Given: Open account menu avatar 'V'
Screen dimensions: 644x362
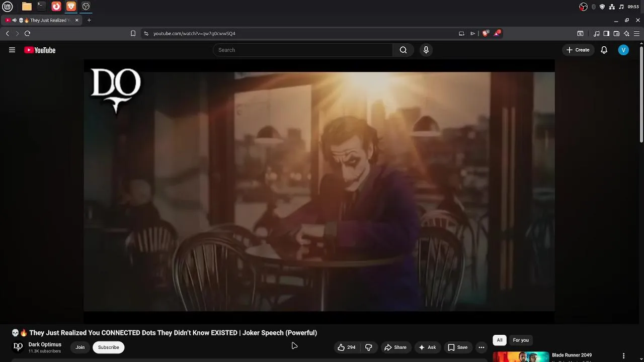Looking at the screenshot, I should (623, 50).
